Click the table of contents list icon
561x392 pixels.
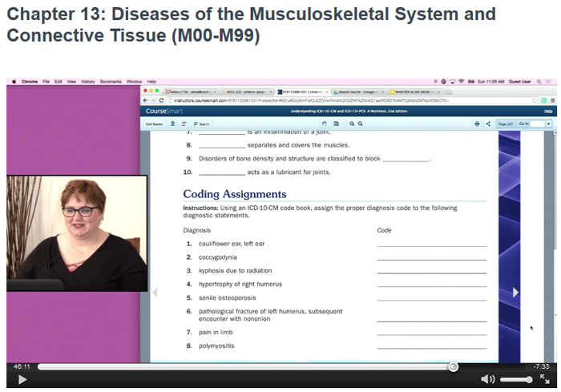click(184, 124)
